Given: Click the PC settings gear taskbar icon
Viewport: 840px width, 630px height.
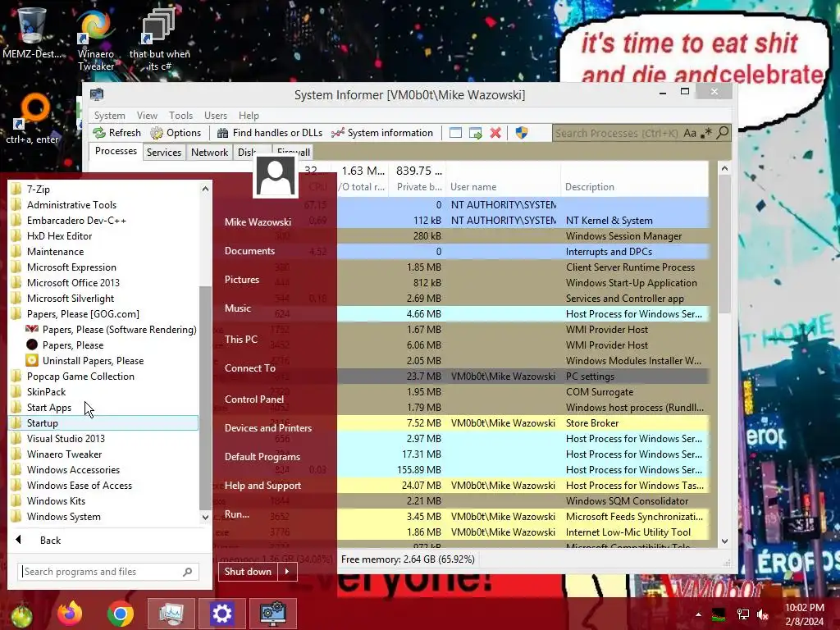Looking at the screenshot, I should [221, 614].
